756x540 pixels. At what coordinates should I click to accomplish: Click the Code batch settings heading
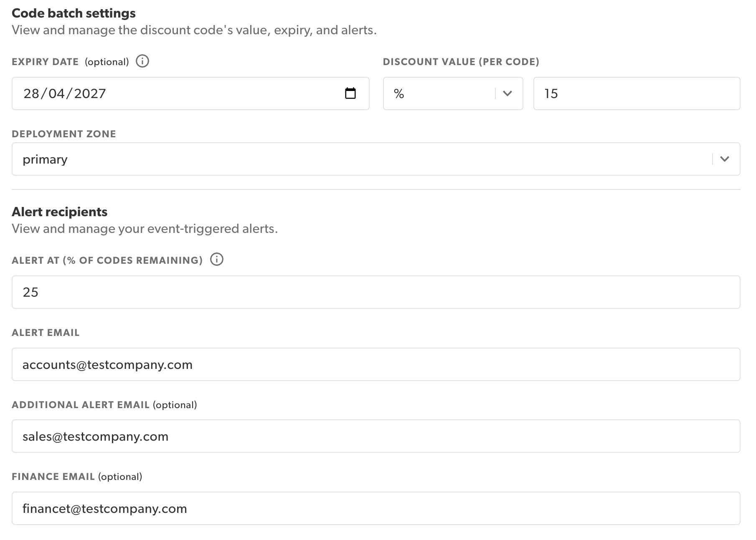[74, 13]
